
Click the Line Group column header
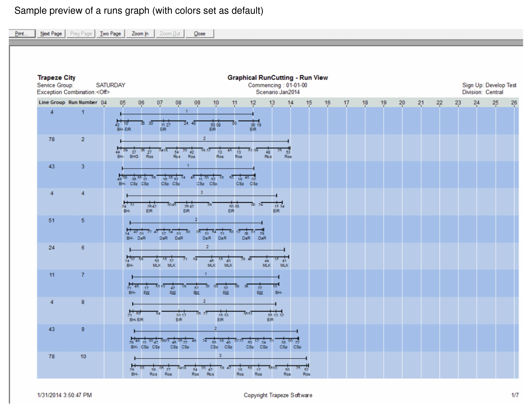[52, 102]
